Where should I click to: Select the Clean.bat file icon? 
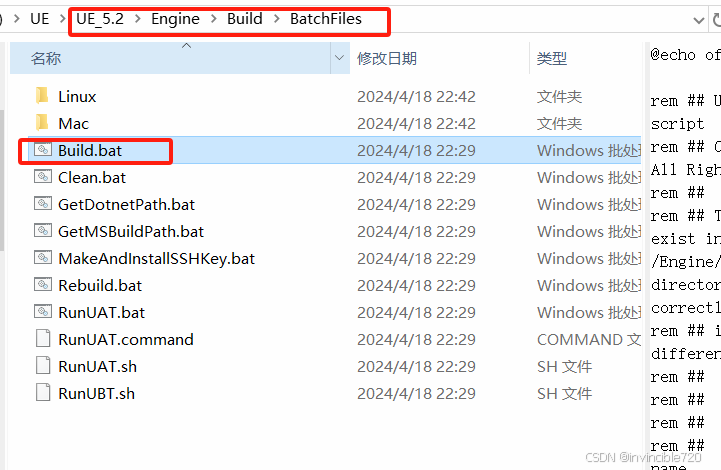pos(43,177)
